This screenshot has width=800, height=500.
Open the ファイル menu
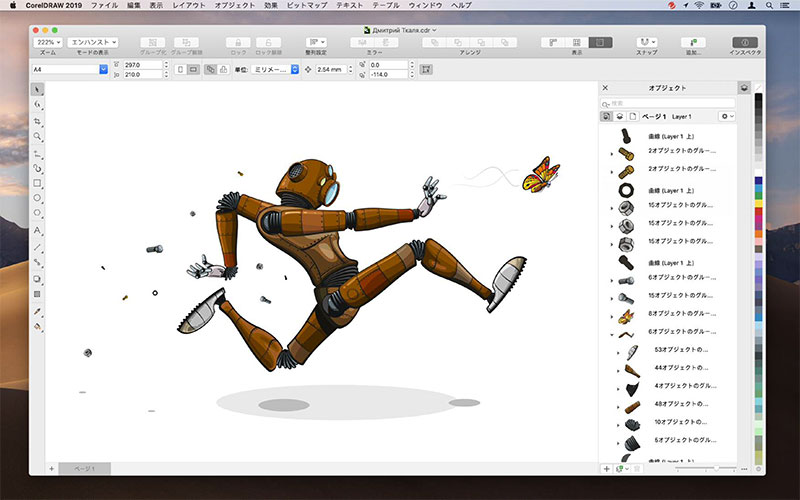point(104,5)
